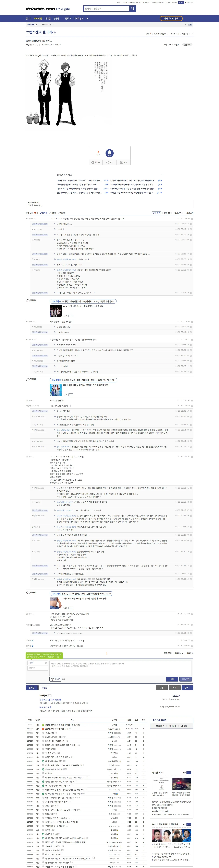This screenshot has width=219, height=868.
Task: Clear the 사랑해 nickname field
Action: 46,663
